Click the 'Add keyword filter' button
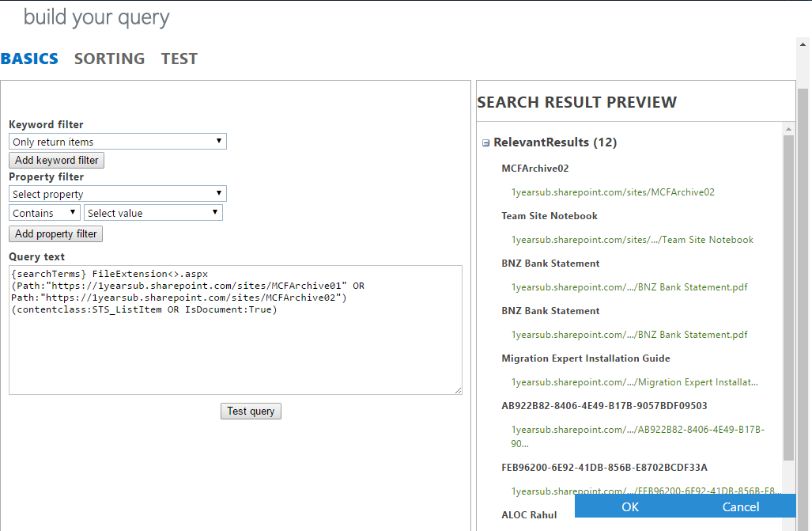The width and height of the screenshot is (812, 531). tap(56, 160)
